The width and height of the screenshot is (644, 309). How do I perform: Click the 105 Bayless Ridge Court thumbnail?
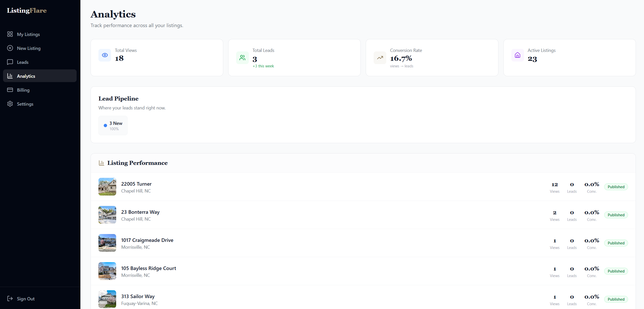point(107,271)
